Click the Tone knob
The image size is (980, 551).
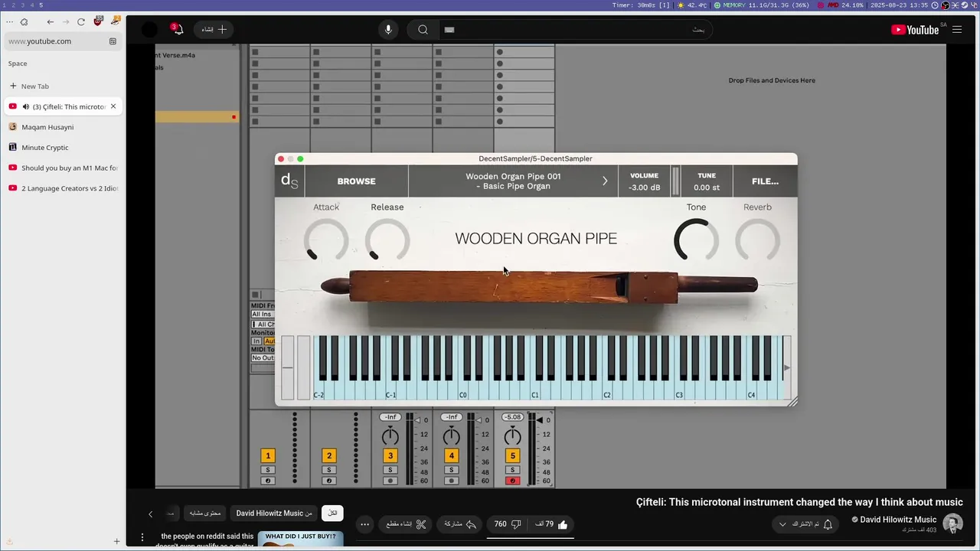(696, 240)
